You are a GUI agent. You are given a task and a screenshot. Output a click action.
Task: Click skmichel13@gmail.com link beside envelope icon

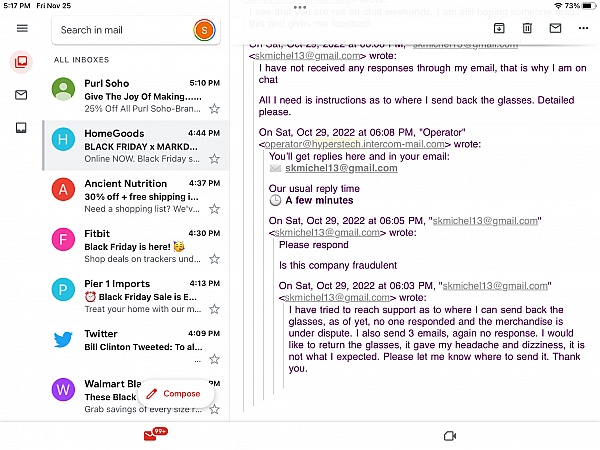[341, 168]
